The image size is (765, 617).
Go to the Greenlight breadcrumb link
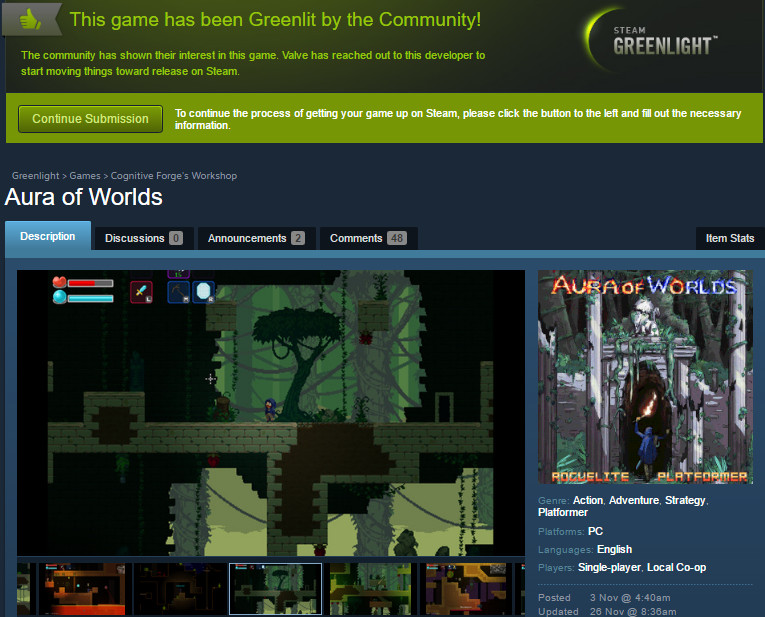36,176
